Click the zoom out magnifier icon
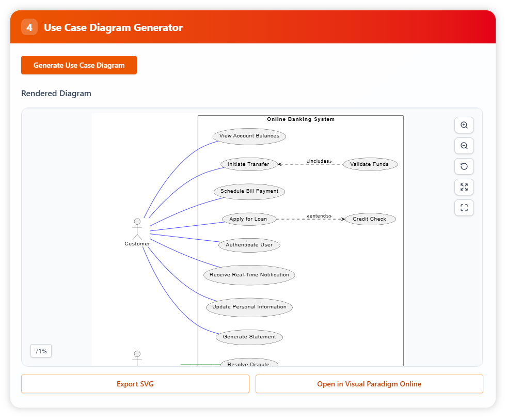The image size is (506, 420). coord(464,146)
